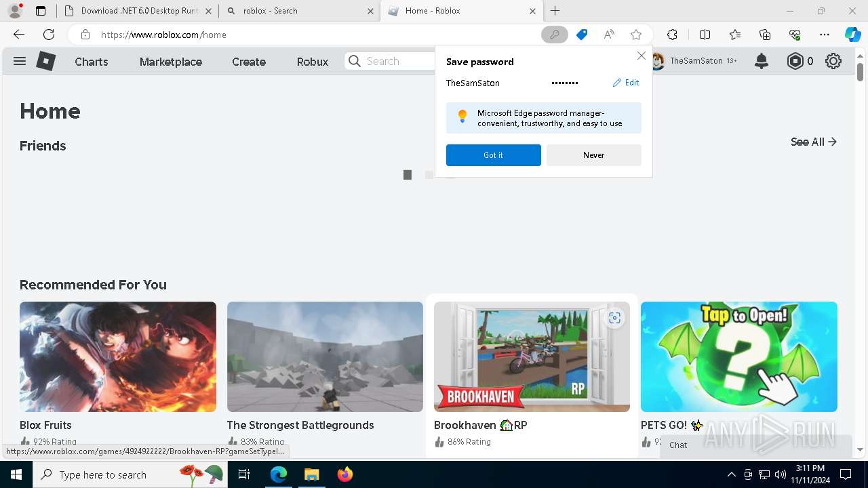The height and width of the screenshot is (488, 868).
Task: Choose Never for saving password
Action: (x=594, y=155)
